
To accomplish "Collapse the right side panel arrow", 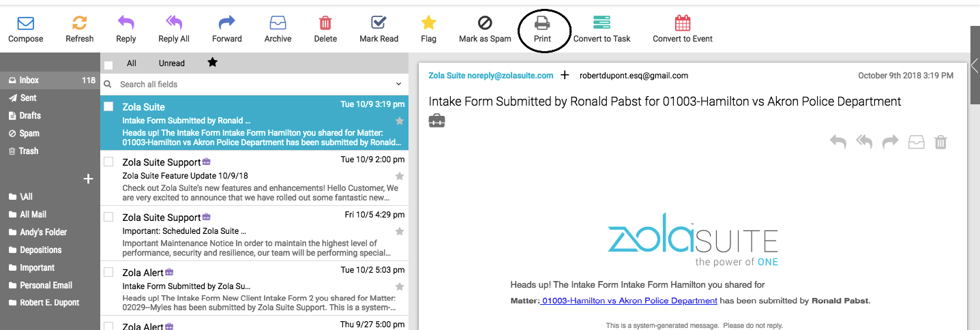I will 975,65.
